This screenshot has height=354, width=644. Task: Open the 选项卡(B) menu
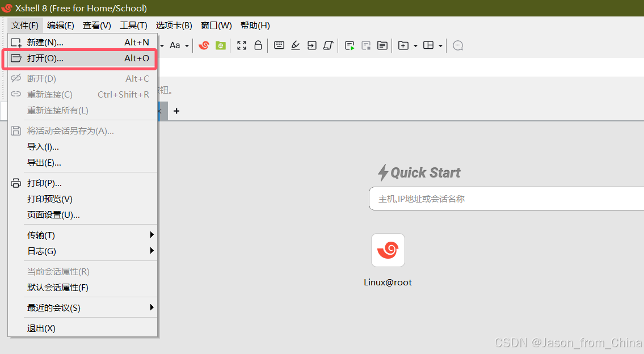pos(174,26)
